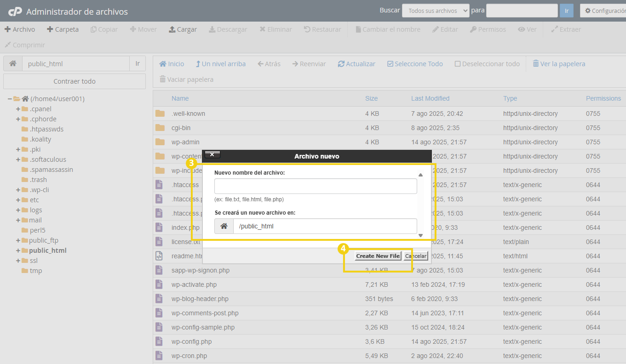The width and height of the screenshot is (626, 364).
Task: Cancel the dialog with the Cancelar button
Action: click(x=415, y=256)
